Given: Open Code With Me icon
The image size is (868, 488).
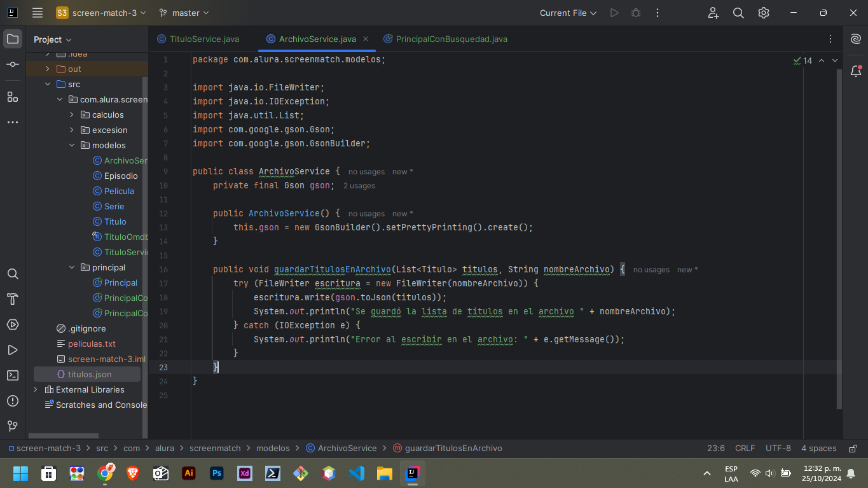Looking at the screenshot, I should point(713,13).
